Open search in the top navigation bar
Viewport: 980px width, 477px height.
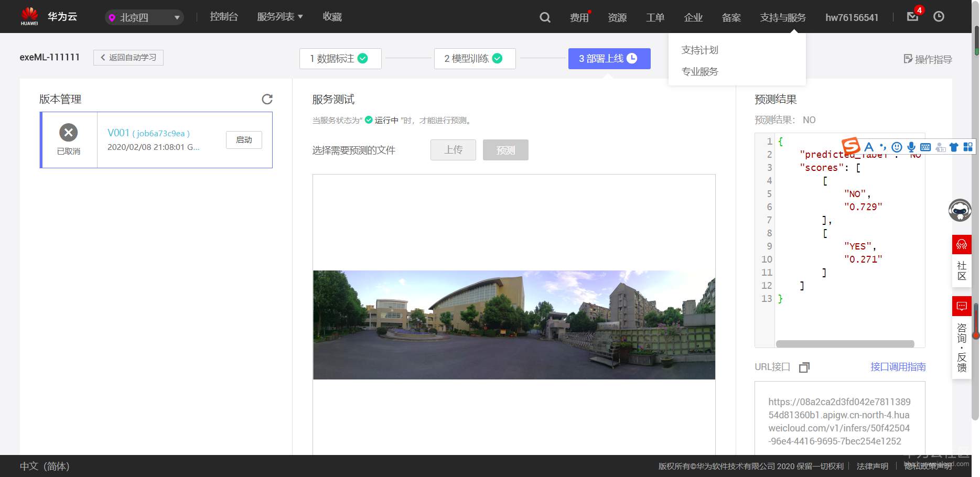[x=544, y=17]
